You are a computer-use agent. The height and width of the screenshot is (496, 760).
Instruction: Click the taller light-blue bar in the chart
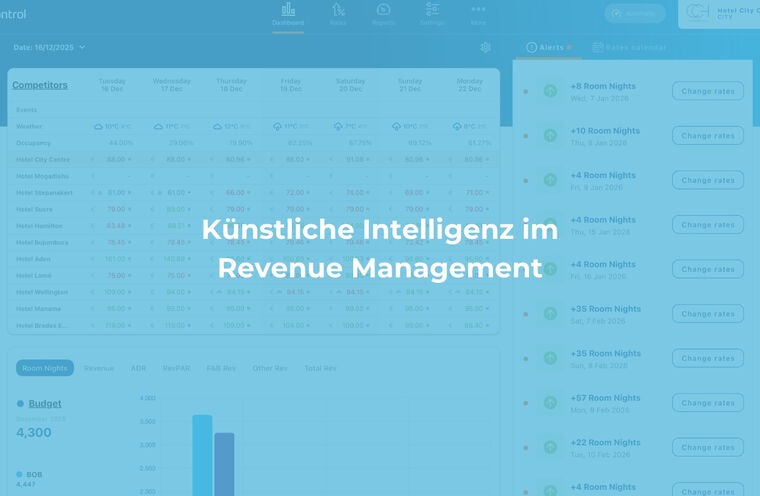(202, 455)
